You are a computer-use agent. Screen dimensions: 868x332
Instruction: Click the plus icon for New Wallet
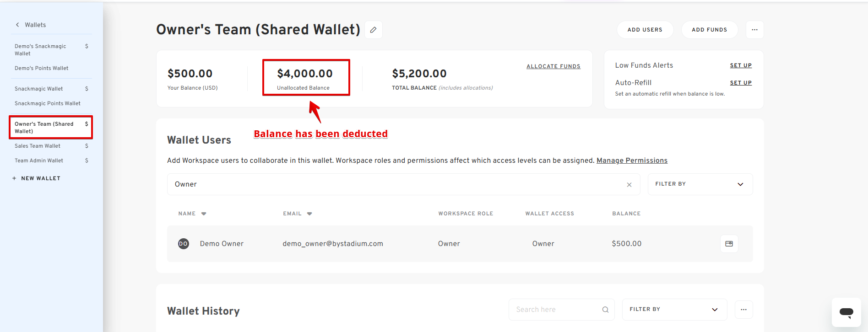[14, 178]
